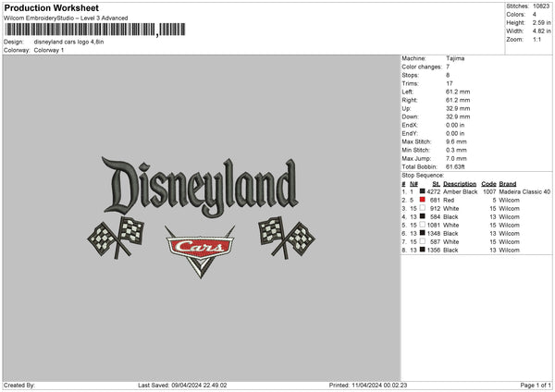555x392 pixels.
Task: Click the Down extent value 32.9 mm
Action: [x=458, y=116]
